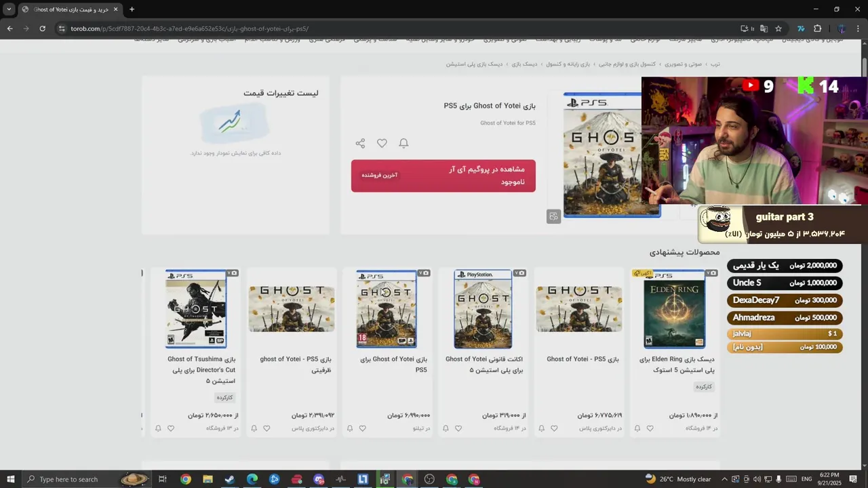
Task: Open a new browser tab with plus
Action: click(132, 9)
